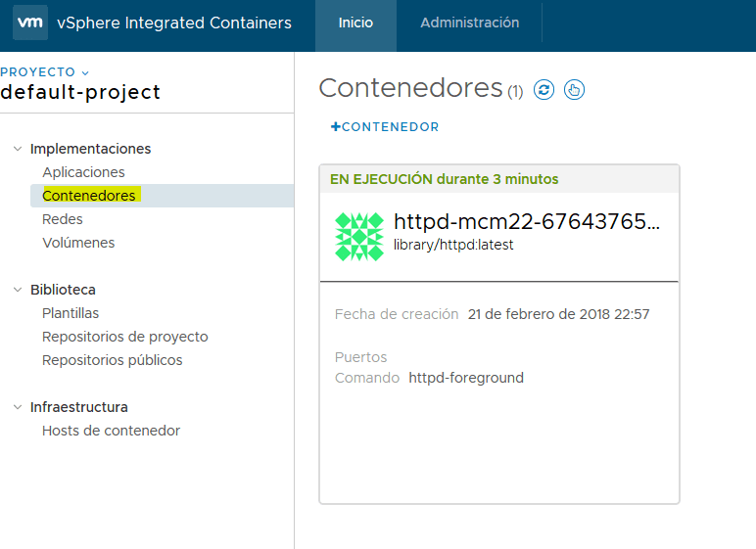Collapse the Biblioteca section

pos(17,290)
